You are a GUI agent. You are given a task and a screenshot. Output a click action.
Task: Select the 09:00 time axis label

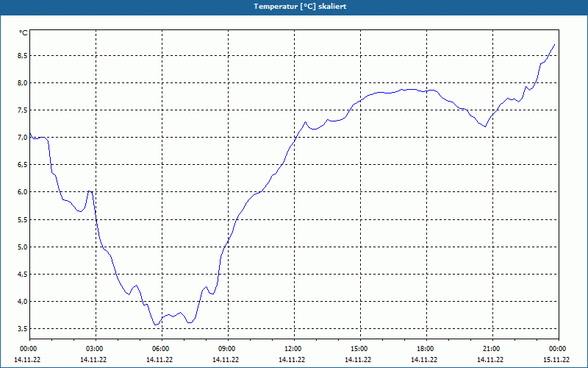(227, 349)
